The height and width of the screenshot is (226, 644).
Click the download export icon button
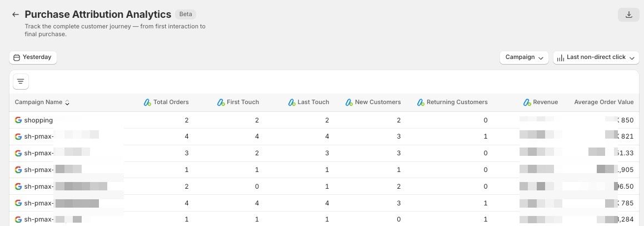[x=628, y=14]
